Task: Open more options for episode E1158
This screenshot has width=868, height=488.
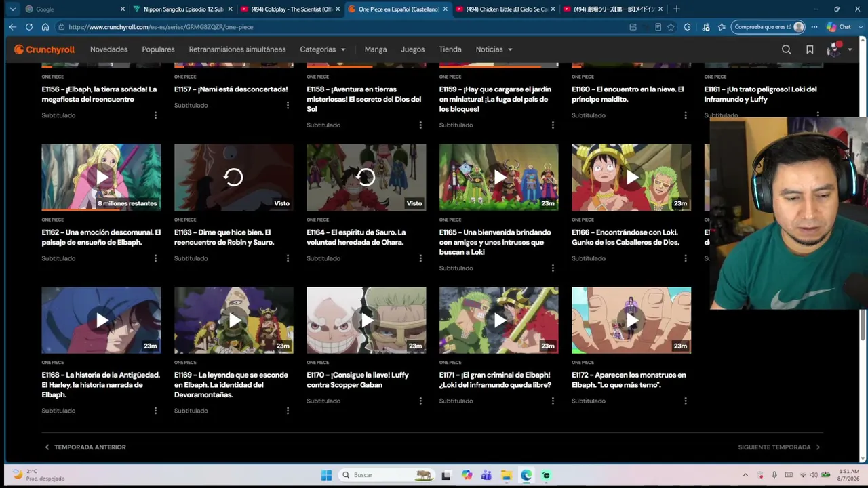Action: pyautogui.click(x=420, y=125)
